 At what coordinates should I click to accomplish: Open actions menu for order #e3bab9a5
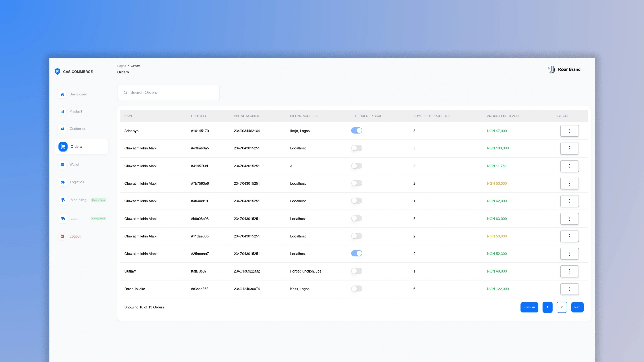click(x=570, y=148)
